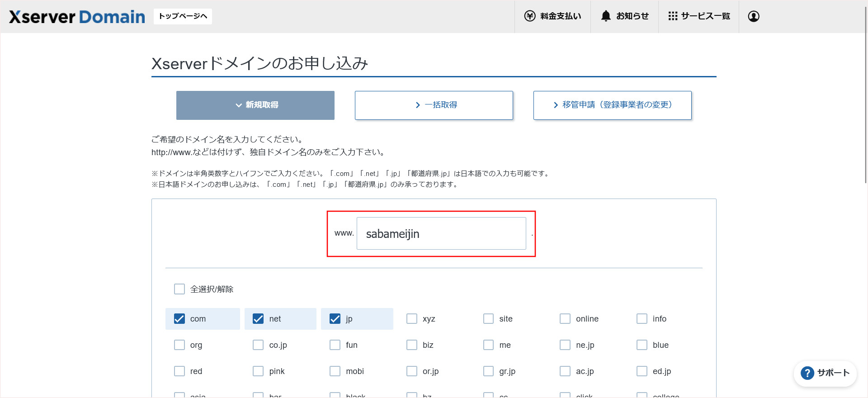Check the mobi domain checkbox
868x398 pixels.
pyautogui.click(x=335, y=371)
